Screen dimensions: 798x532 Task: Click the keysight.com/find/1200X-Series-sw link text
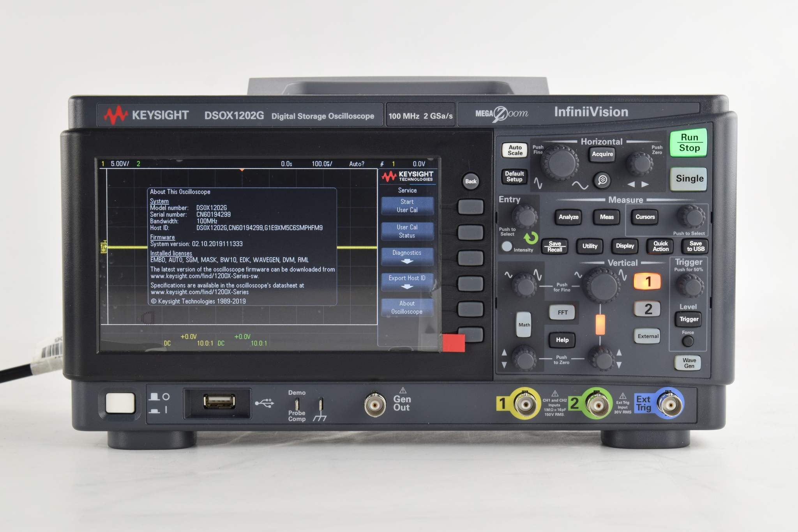[x=205, y=276]
